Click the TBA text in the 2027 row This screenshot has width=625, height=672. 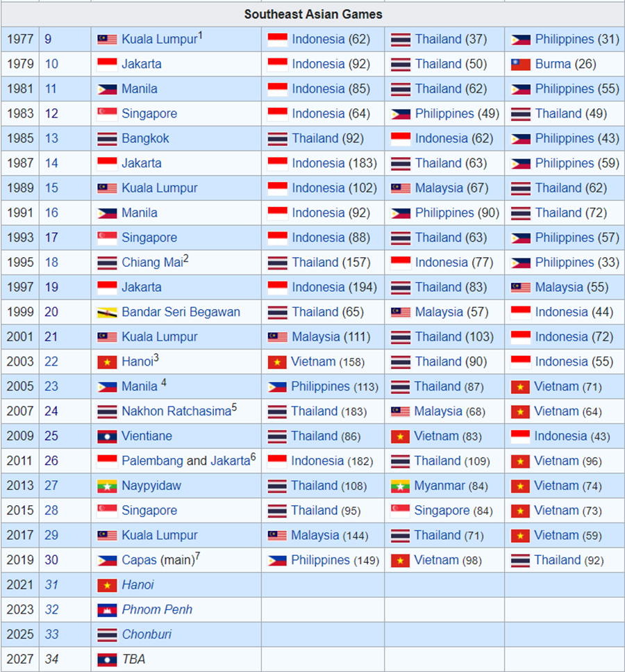133,659
